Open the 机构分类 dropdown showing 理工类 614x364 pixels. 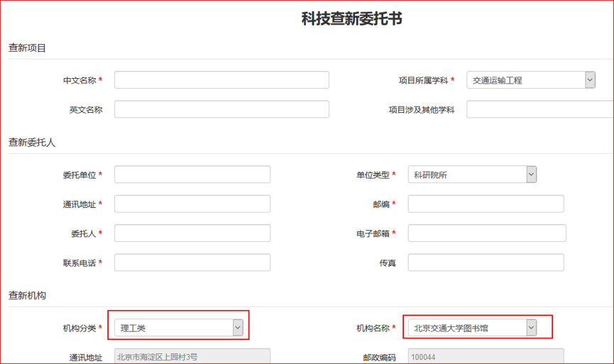point(179,328)
